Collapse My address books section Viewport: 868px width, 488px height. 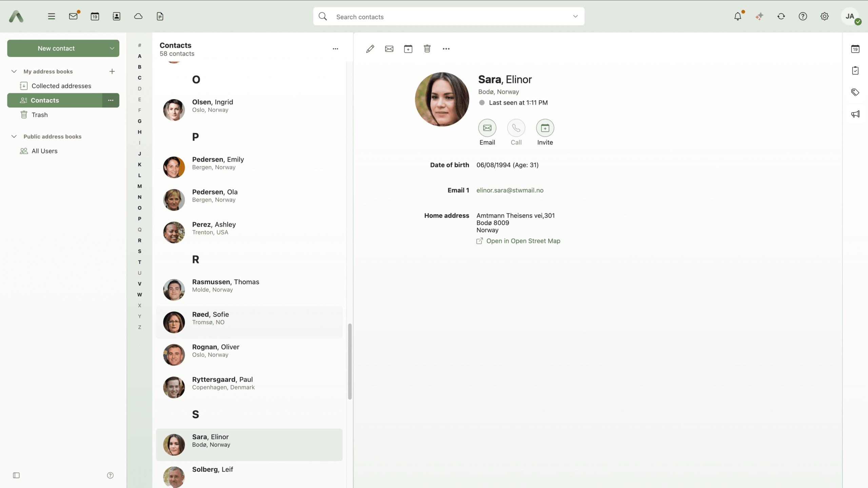coord(14,72)
